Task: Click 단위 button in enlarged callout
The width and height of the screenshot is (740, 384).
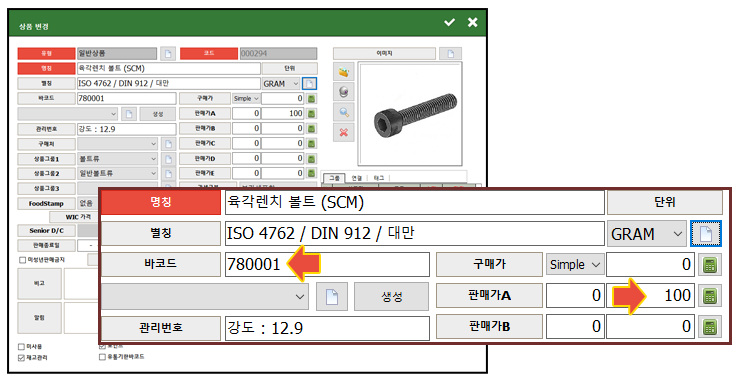Action: [x=664, y=202]
